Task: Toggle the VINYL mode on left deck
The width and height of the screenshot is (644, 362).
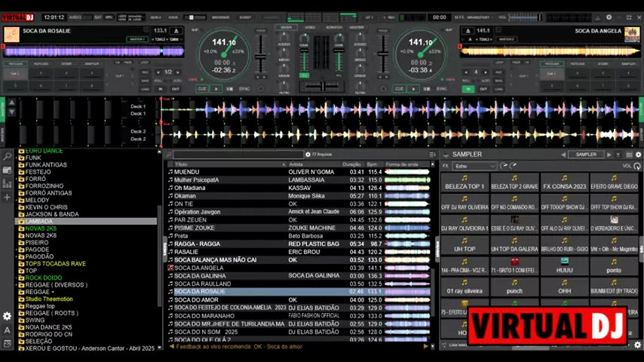Action: pyautogui.click(x=195, y=79)
